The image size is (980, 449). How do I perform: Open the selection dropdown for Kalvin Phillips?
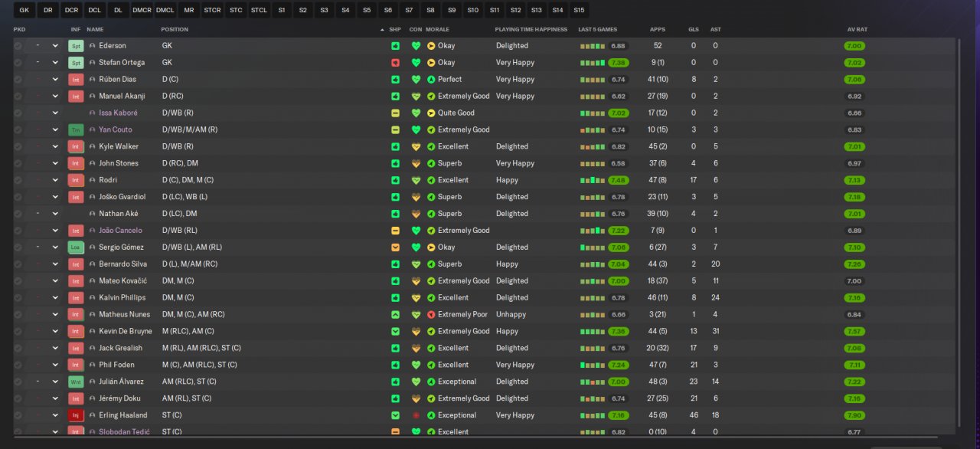[x=55, y=298]
